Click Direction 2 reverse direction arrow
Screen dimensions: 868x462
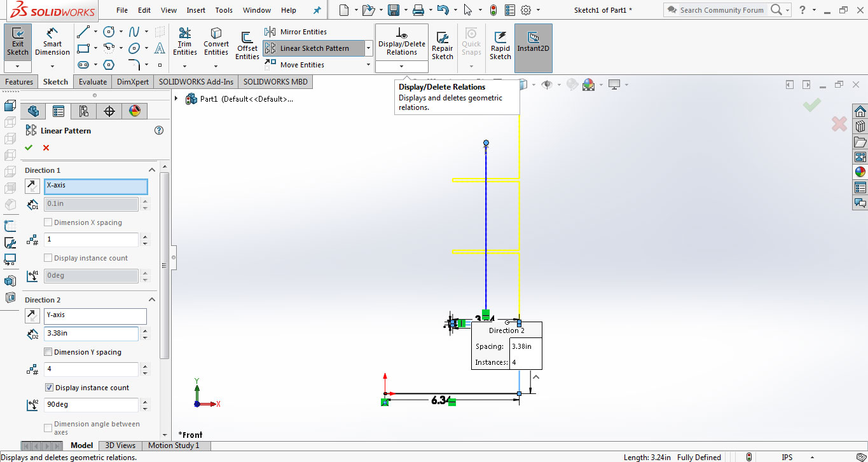[x=32, y=316]
